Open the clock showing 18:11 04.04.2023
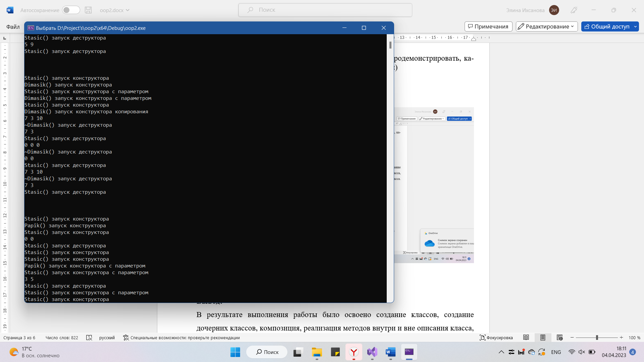 [x=614, y=352]
